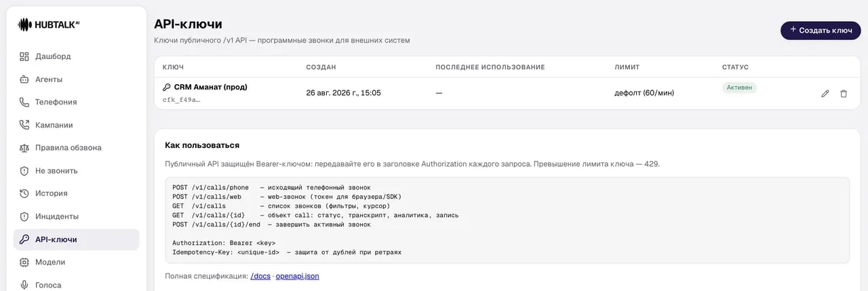Viewport: 868px width, 291px height.
Task: Click the API-ключи page heading
Action: pyautogui.click(x=188, y=24)
